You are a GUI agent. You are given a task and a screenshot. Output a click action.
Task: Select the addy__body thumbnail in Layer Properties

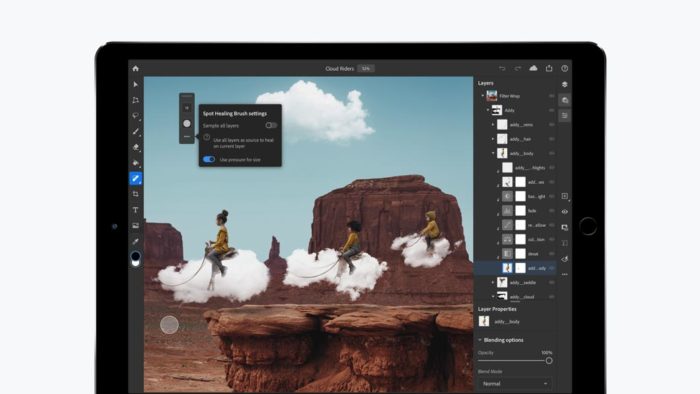tap(483, 321)
